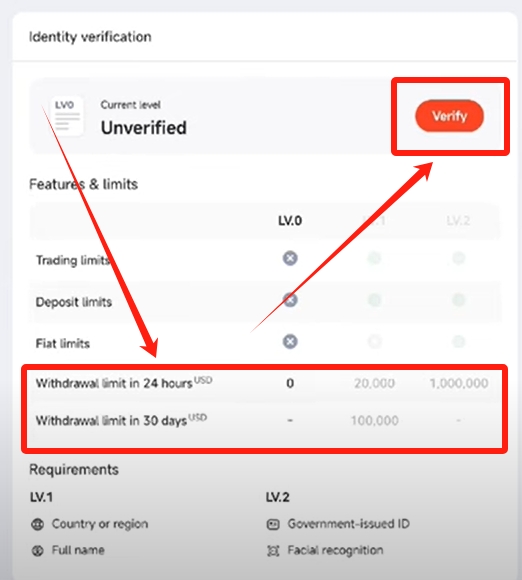The image size is (522, 580).
Task: Click the Withdrawal limit in 24 hours label
Action: tap(124, 383)
